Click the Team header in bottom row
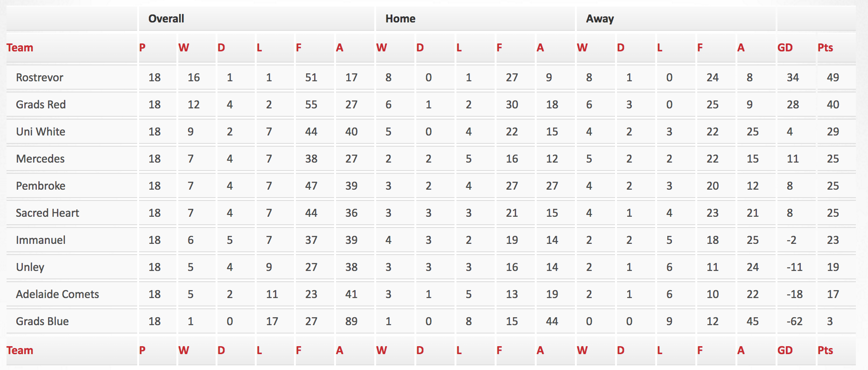Image resolution: width=868 pixels, height=370 pixels. point(20,350)
